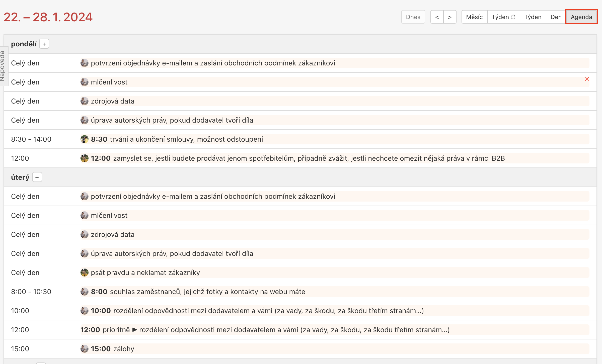Click avatar of 10:00 rozdělení odpovědnosti event
The width and height of the screenshot is (602, 364).
point(85,311)
